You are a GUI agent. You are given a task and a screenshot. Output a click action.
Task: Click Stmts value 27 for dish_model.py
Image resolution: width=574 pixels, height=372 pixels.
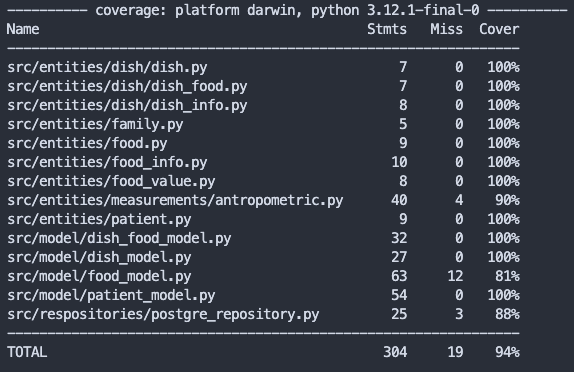click(x=399, y=257)
